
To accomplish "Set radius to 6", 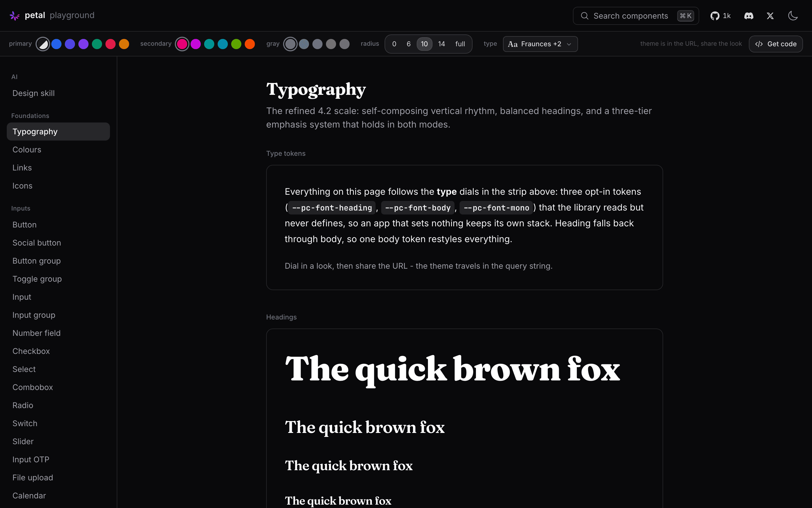I will click(409, 44).
